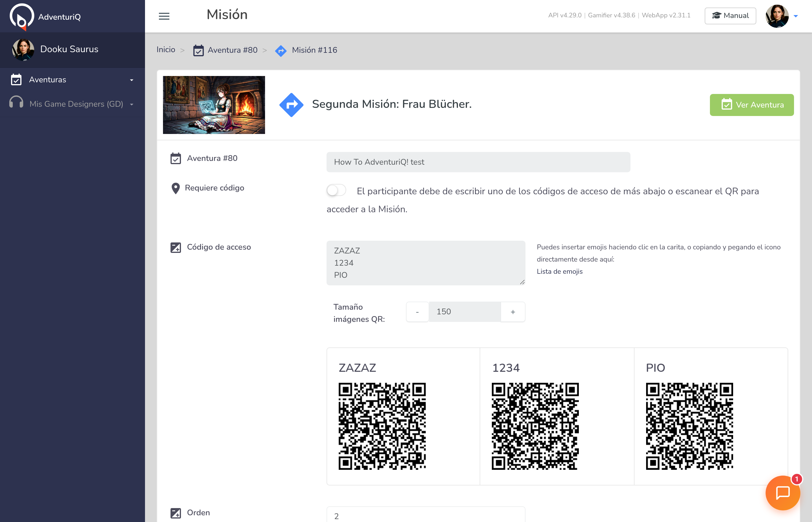The image size is (812, 522).
Task: Open the hamburger menu icon
Action: point(164,16)
